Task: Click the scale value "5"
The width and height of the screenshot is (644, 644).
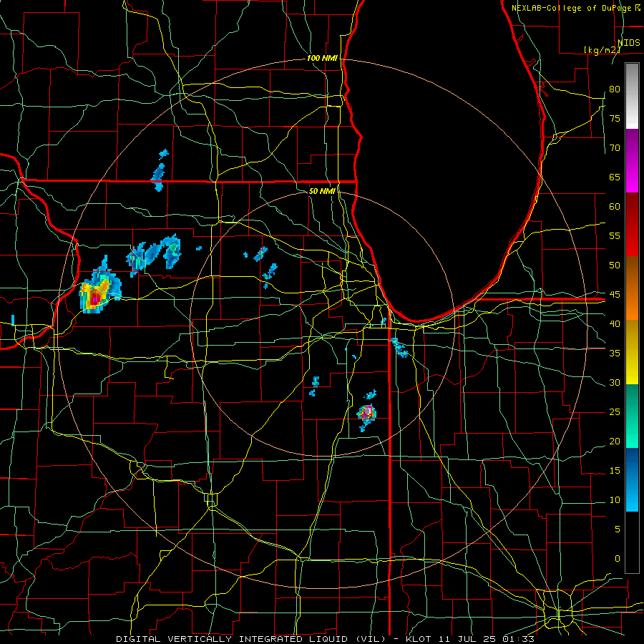Action: click(618, 529)
